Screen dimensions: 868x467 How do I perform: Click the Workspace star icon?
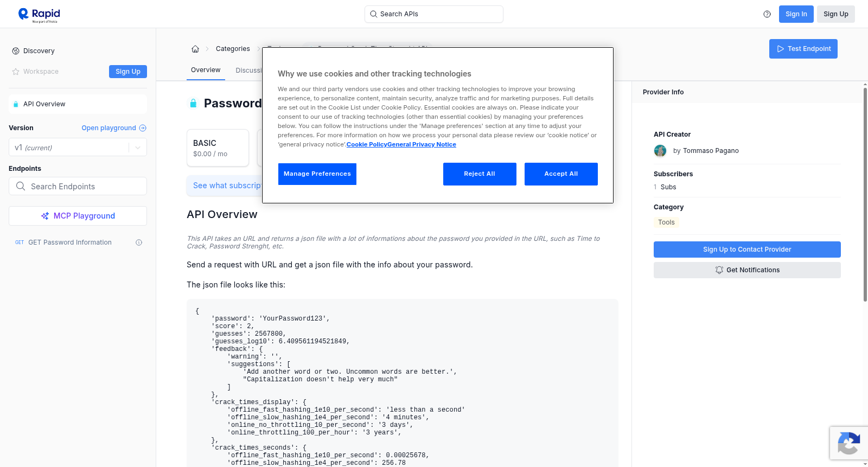16,72
